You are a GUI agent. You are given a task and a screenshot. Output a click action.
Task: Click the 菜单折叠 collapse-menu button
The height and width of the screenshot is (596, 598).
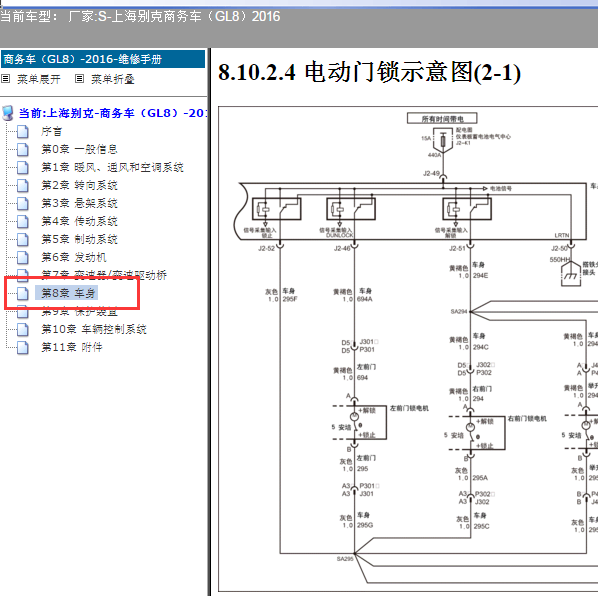(113, 79)
